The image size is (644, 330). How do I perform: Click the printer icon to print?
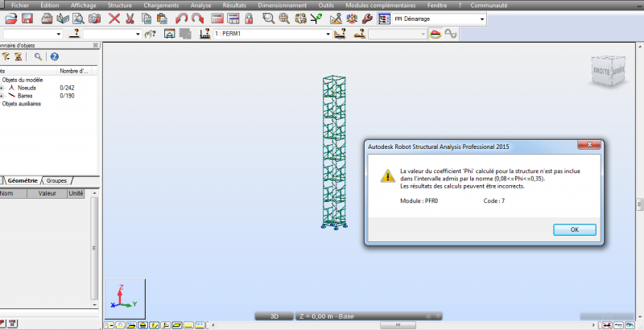tap(47, 19)
